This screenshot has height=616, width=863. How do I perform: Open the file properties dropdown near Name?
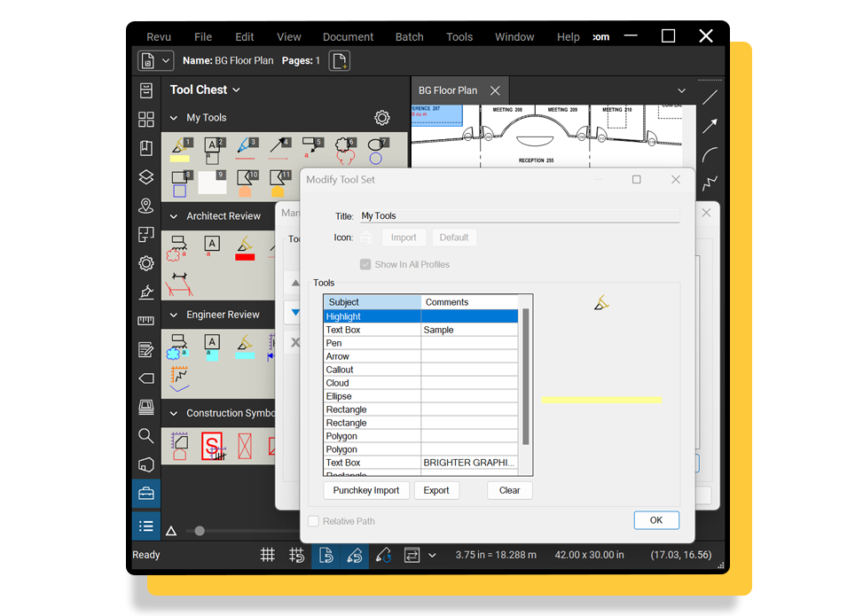point(166,60)
